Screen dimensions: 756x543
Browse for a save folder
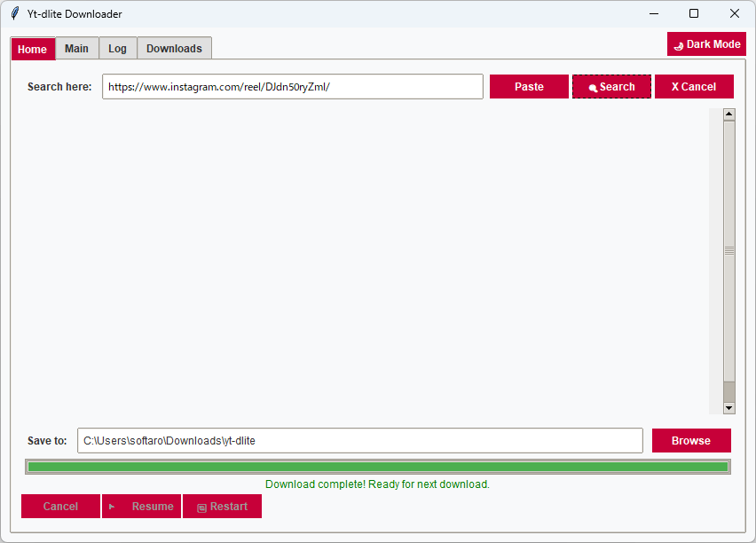click(691, 441)
